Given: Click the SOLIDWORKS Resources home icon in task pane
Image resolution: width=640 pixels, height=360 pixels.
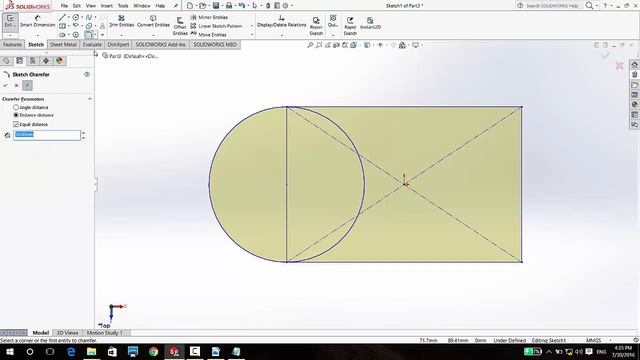Looking at the screenshot, I should [x=634, y=65].
